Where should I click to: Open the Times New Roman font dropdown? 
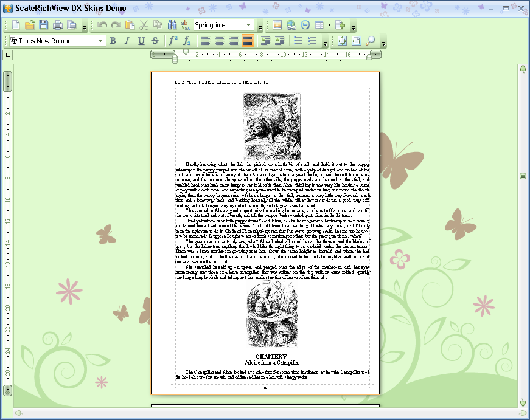(101, 41)
